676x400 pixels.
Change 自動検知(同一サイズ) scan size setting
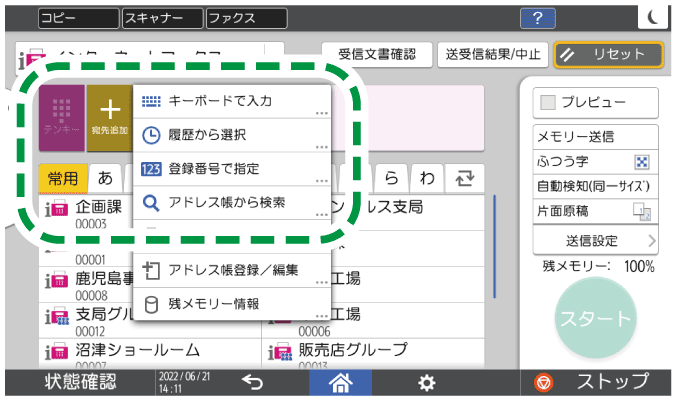click(595, 187)
